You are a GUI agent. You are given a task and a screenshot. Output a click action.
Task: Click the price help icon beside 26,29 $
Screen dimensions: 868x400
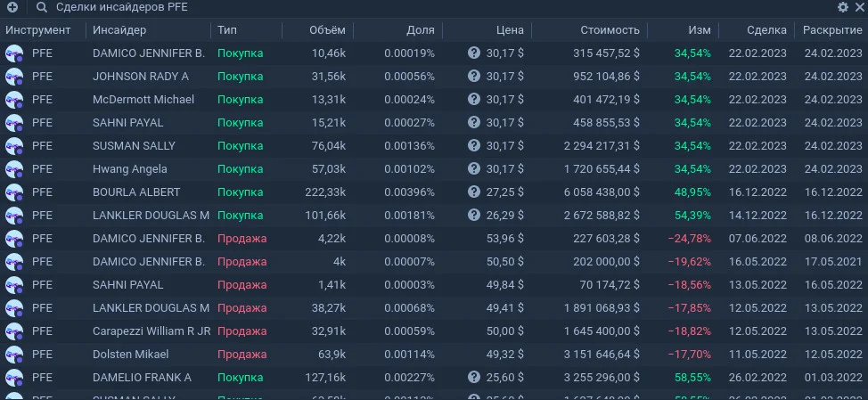[x=474, y=215]
